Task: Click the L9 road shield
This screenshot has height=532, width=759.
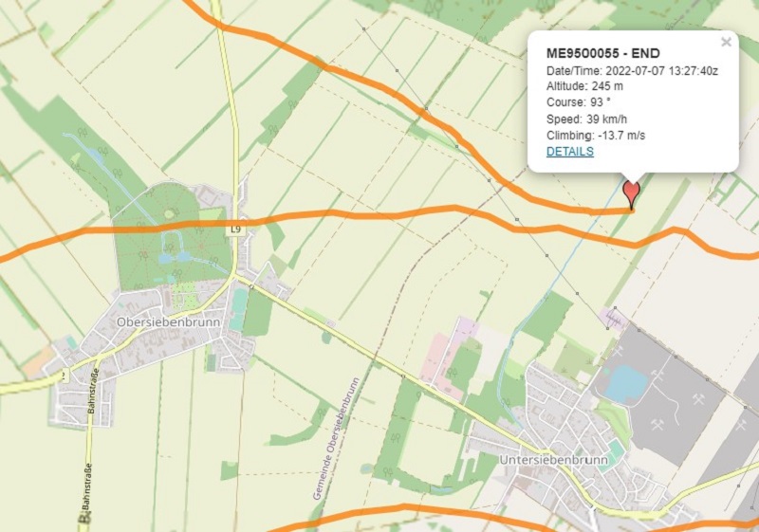Action: pyautogui.click(x=235, y=229)
